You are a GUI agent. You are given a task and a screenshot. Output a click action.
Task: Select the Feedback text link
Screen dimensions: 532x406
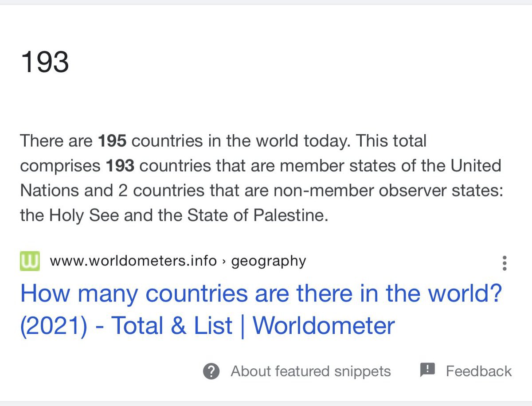479,371
